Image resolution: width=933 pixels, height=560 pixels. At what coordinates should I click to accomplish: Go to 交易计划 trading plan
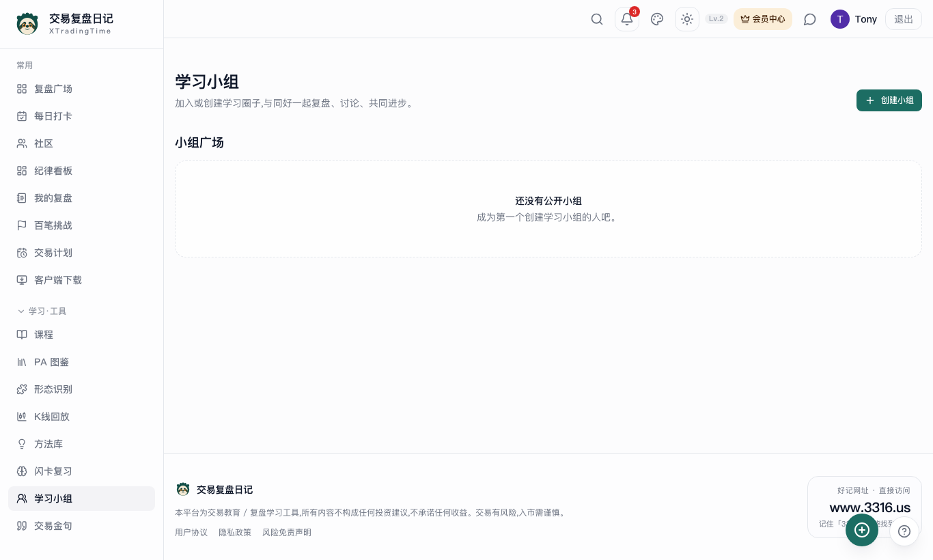[81, 253]
